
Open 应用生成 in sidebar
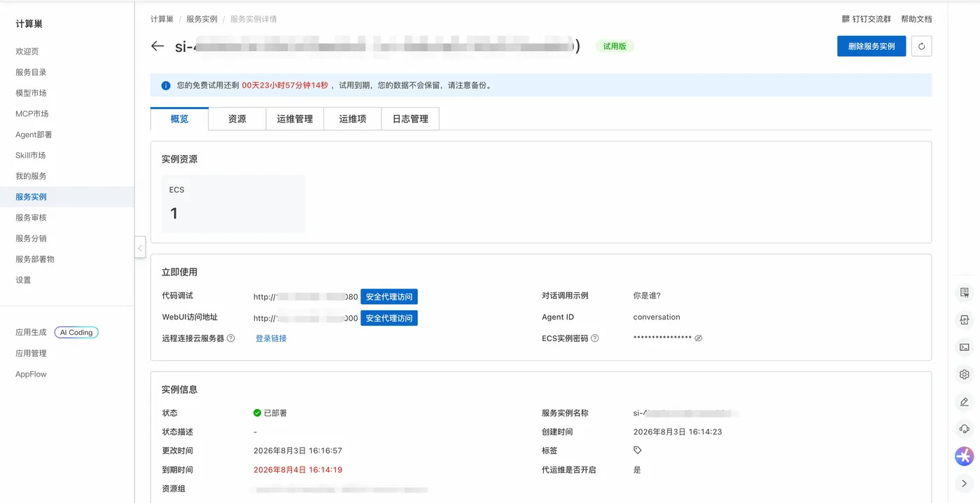pyautogui.click(x=31, y=332)
